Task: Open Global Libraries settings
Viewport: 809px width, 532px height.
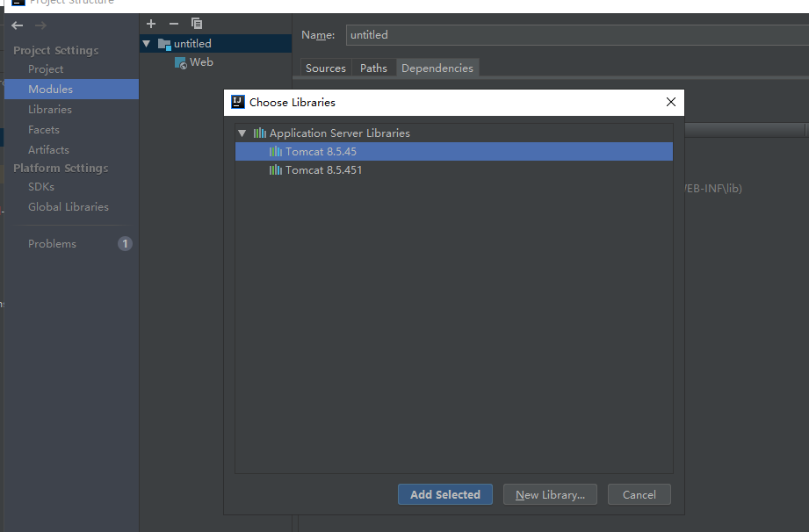Action: [x=71, y=206]
